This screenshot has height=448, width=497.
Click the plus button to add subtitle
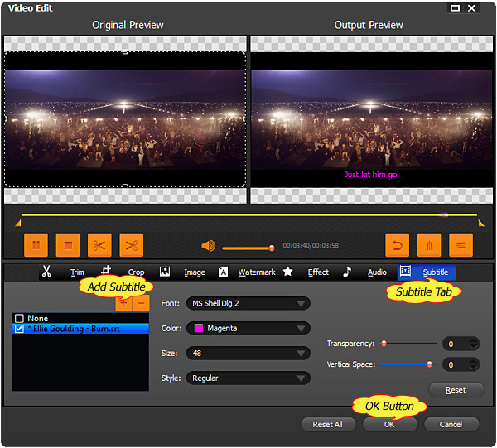pyautogui.click(x=123, y=303)
